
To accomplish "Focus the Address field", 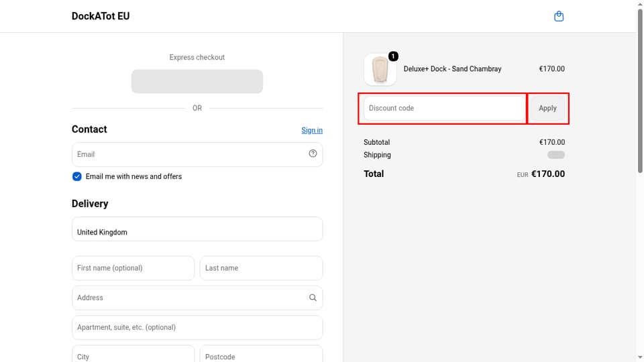I will tap(197, 298).
